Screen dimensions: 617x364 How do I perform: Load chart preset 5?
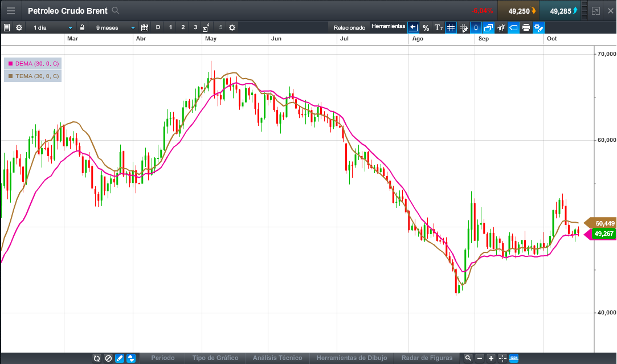coord(220,27)
